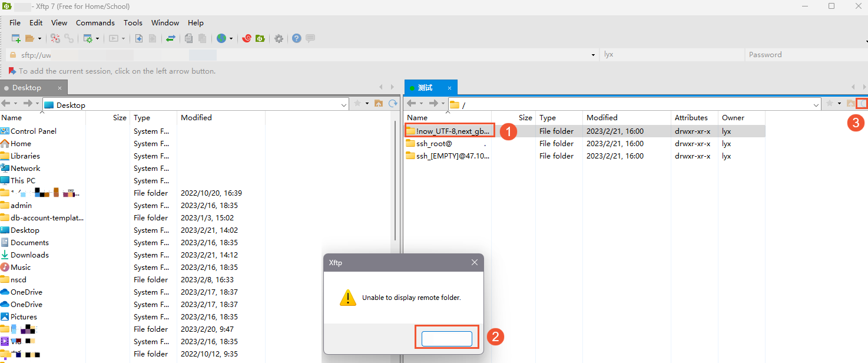Click the Paste toolbar icon
Screen dimensions: 868x363
(x=202, y=38)
